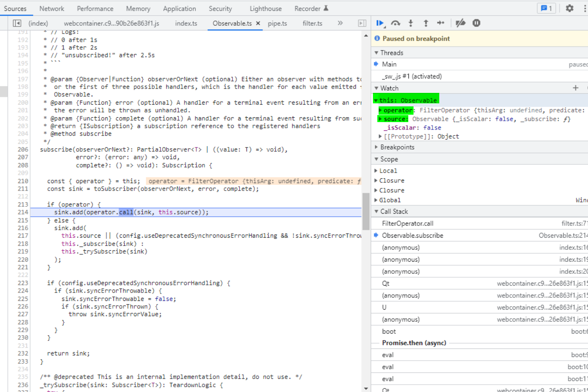
Task: Toggle pause on exceptions
Action: (476, 23)
